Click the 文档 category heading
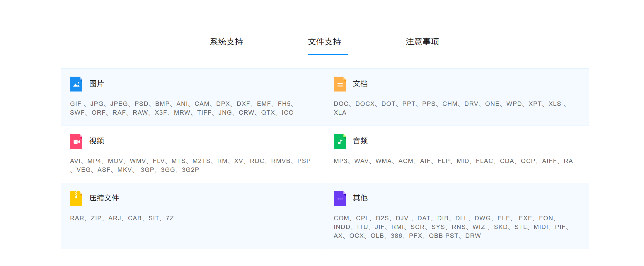This screenshot has width=644, height=266. [x=360, y=84]
